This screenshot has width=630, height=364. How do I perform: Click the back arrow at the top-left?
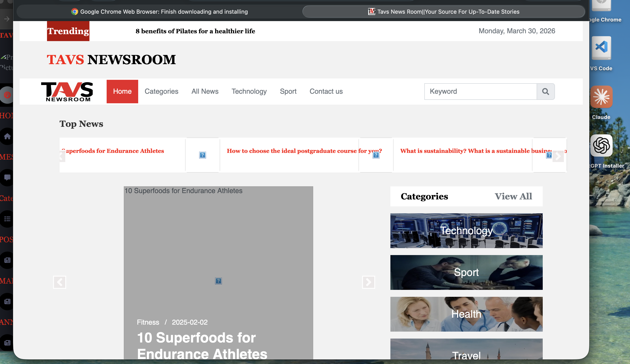[7, 19]
